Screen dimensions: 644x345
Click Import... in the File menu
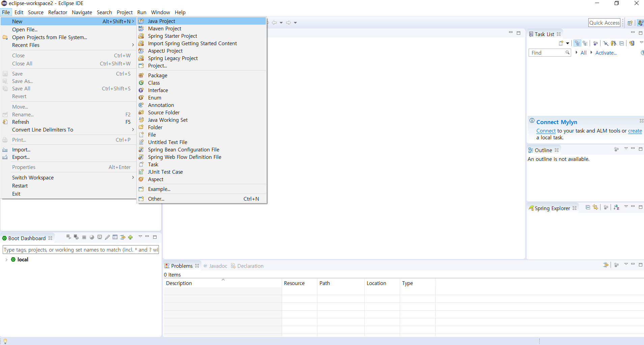(x=68, y=150)
